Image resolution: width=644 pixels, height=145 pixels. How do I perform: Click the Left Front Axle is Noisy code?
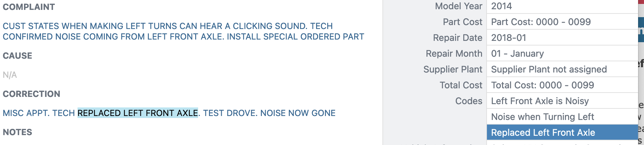pyautogui.click(x=562, y=101)
